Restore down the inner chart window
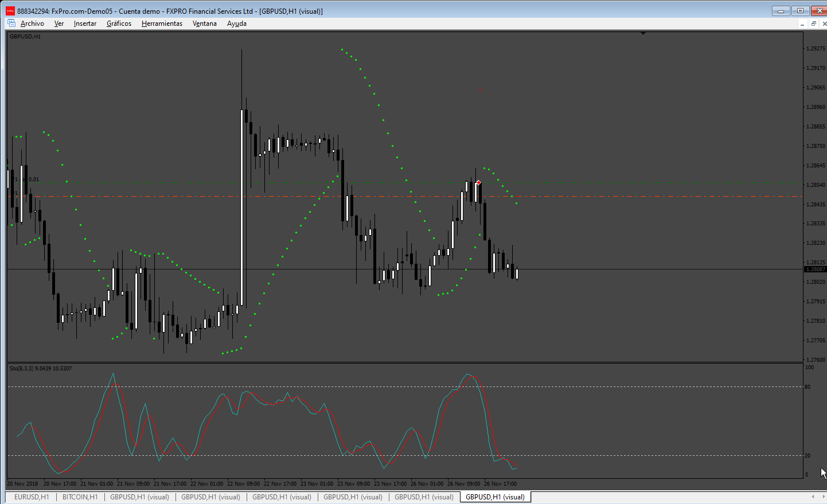The height and width of the screenshot is (504, 827). [x=813, y=24]
